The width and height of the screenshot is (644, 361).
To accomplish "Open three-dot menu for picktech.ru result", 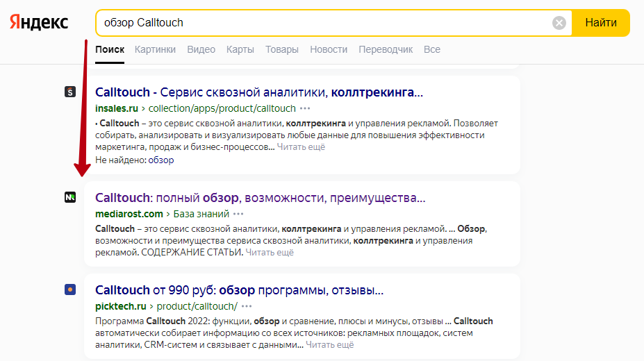I will click(247, 306).
